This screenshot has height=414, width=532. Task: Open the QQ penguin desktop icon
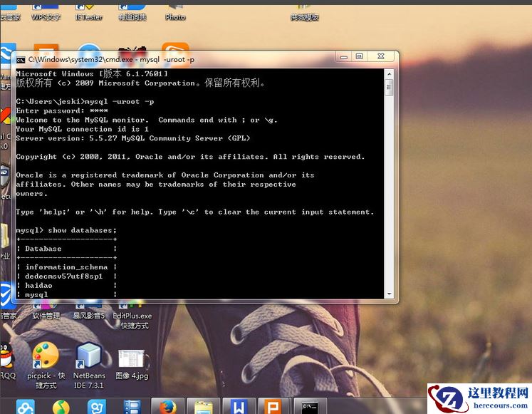[x=7, y=361]
